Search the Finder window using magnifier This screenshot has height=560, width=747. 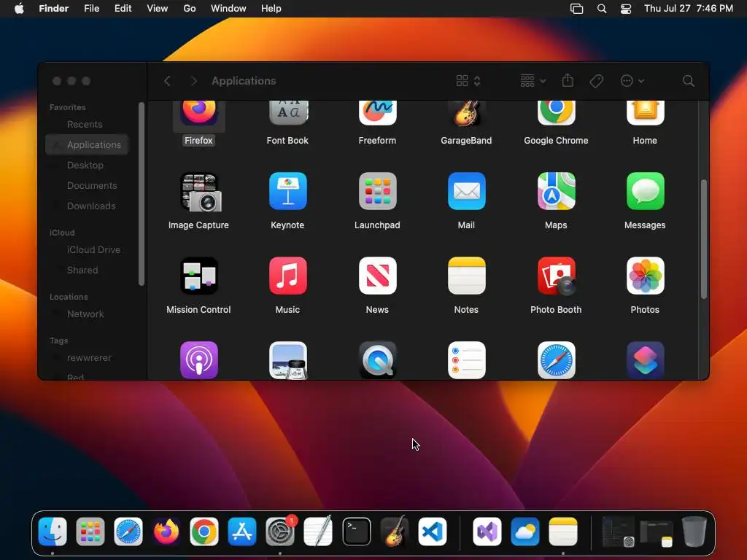pos(688,81)
